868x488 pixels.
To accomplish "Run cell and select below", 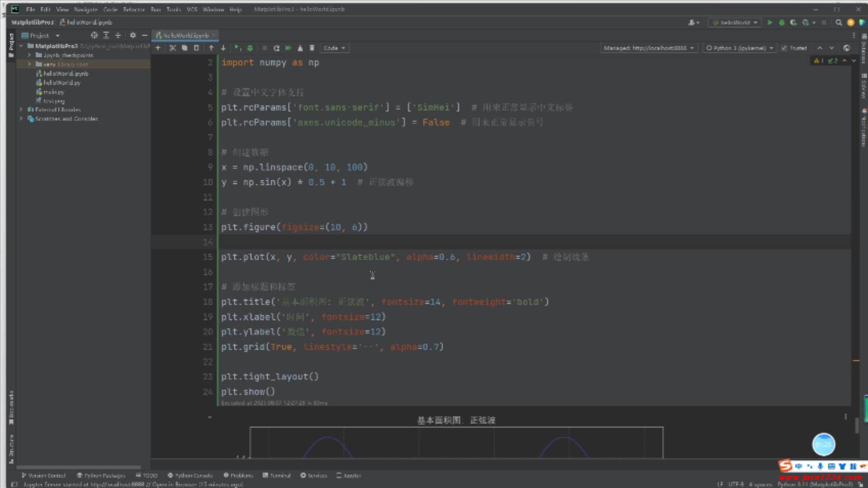I will pyautogui.click(x=237, y=48).
